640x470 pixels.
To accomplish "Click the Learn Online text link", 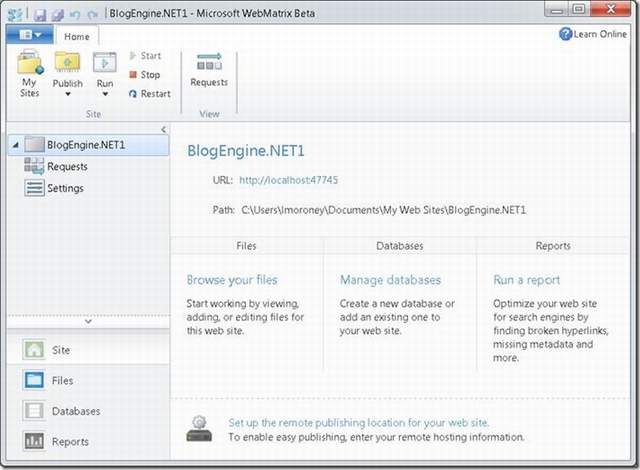I will click(x=600, y=34).
